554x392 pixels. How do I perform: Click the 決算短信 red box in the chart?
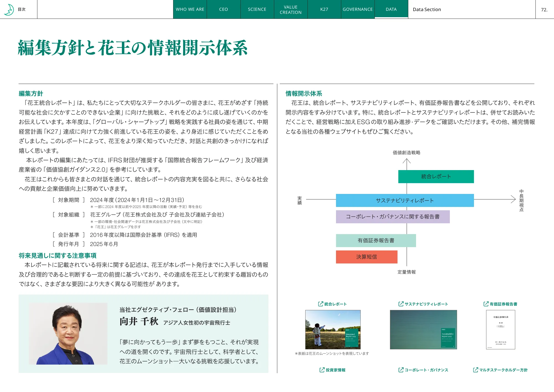366,257
